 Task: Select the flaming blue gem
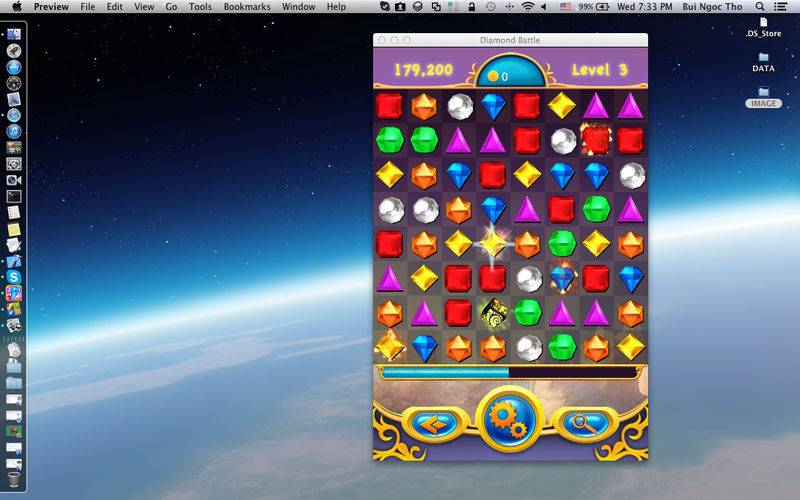pyautogui.click(x=562, y=279)
